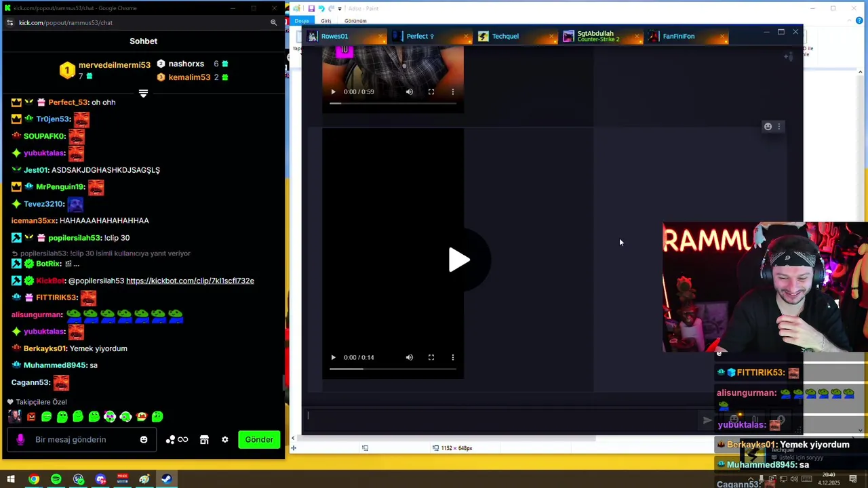Open the Dosya menu in Paint
This screenshot has height=488, width=868.
click(302, 21)
